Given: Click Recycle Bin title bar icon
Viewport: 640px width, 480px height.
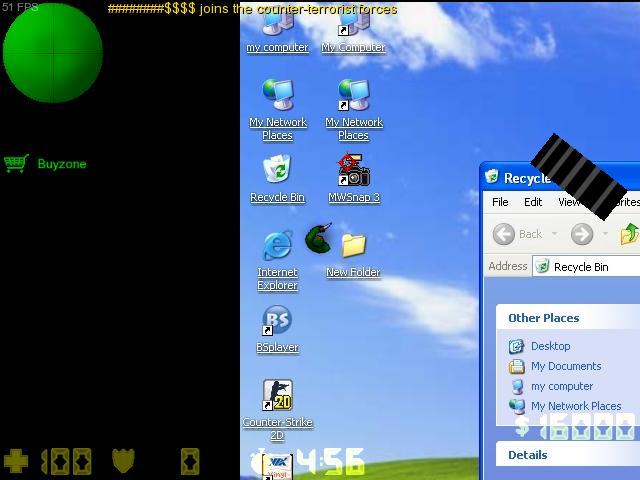Looking at the screenshot, I should (x=492, y=176).
